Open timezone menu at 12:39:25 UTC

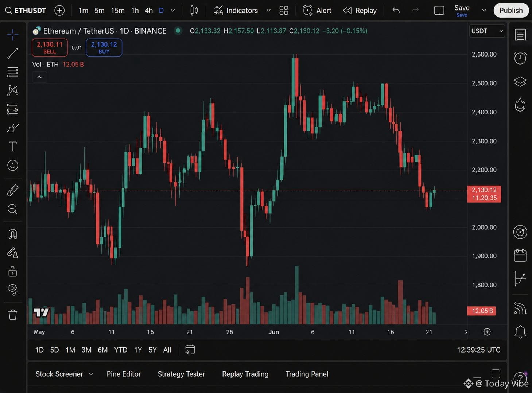(x=478, y=350)
